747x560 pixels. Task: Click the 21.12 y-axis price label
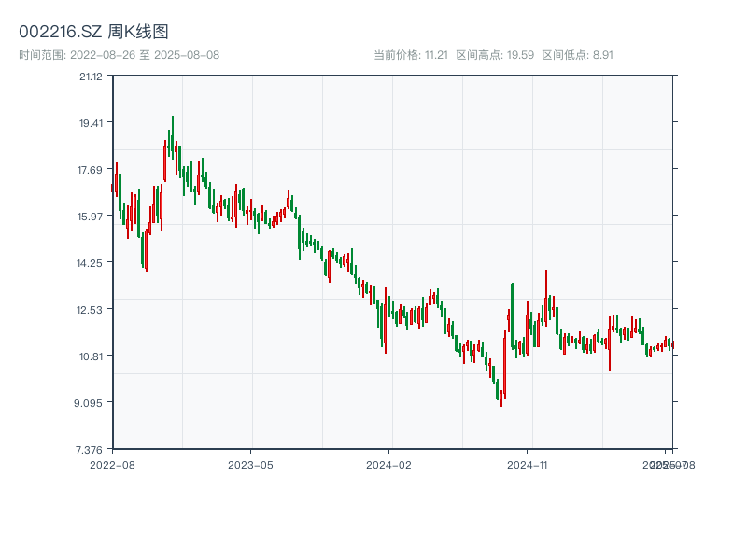click(91, 77)
